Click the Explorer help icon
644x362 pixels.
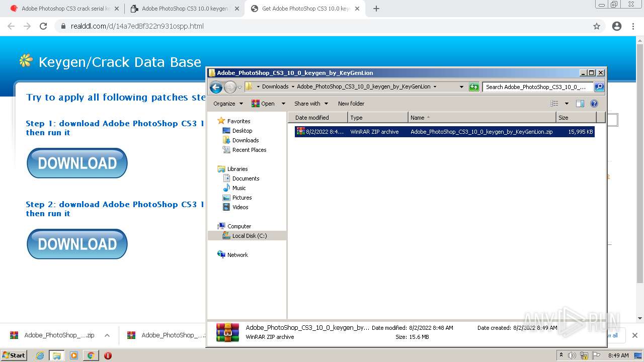(594, 104)
